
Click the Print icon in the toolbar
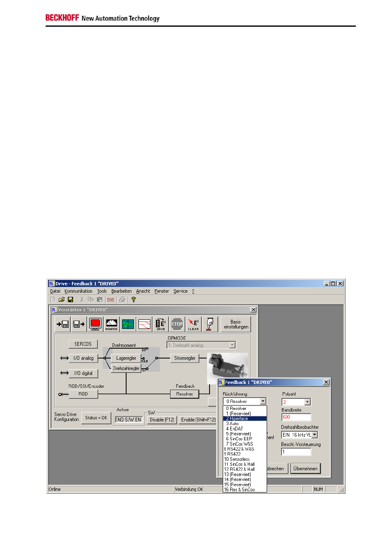click(x=122, y=300)
